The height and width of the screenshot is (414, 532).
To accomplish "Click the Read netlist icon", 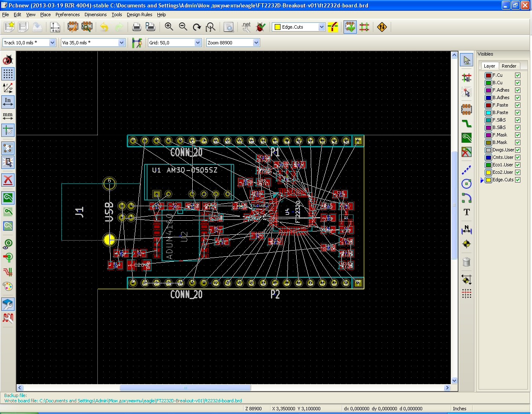I will point(247,27).
